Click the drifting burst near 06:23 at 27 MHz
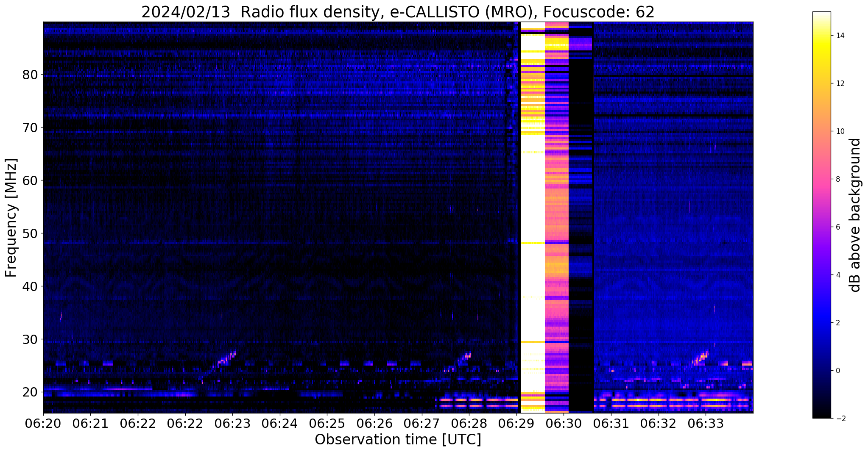Viewport: 868px width, 452px height. pyautogui.click(x=226, y=359)
